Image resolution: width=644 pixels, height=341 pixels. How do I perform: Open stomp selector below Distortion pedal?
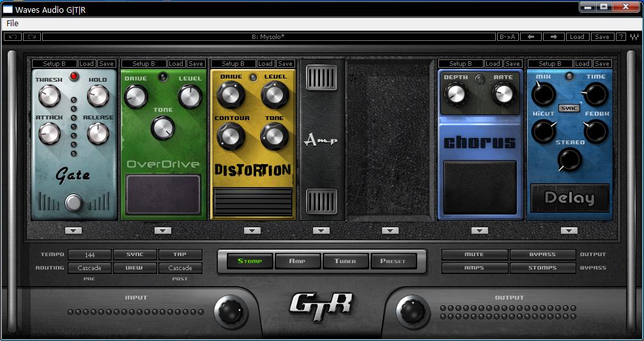tap(252, 231)
